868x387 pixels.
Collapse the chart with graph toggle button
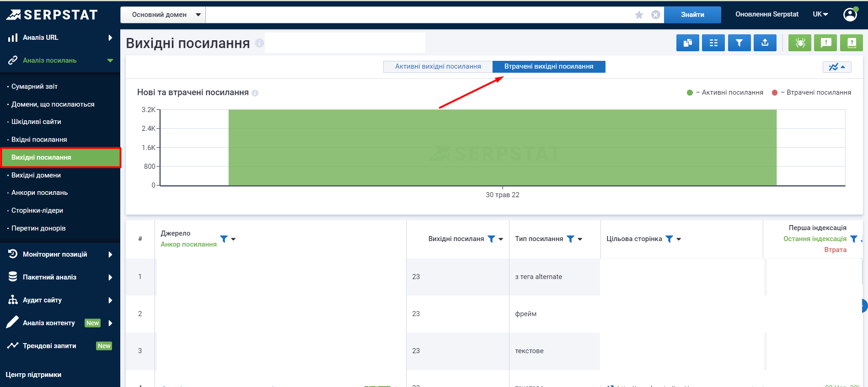click(x=836, y=67)
